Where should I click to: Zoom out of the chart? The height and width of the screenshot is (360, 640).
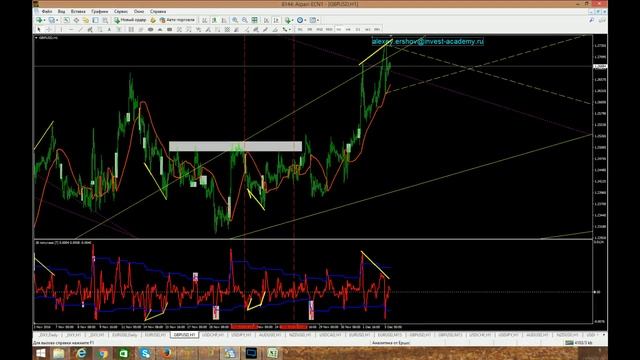[x=244, y=20]
